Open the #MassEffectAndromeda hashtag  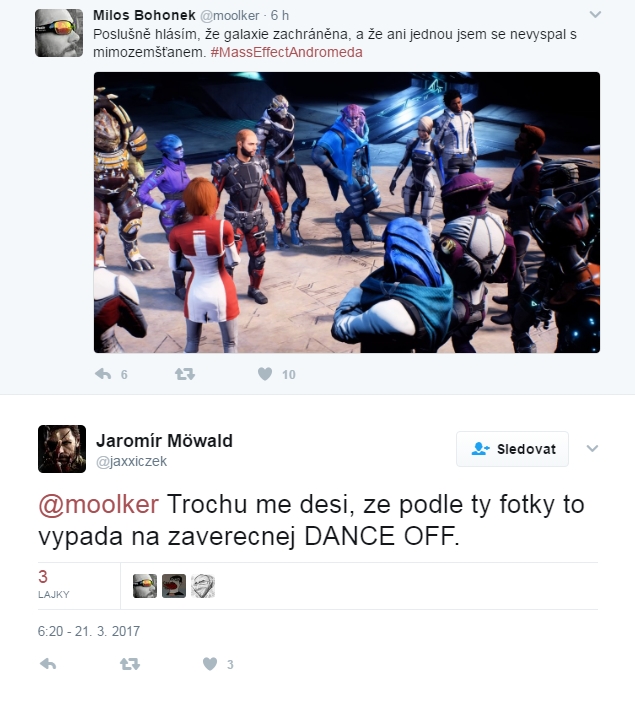(x=286, y=52)
